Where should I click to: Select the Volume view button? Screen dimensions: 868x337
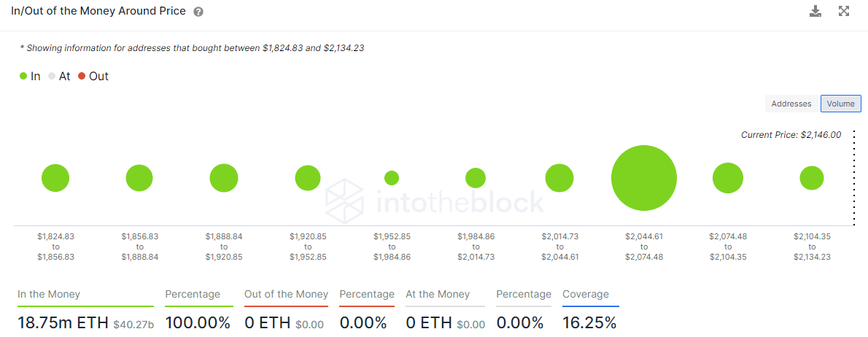(x=841, y=104)
